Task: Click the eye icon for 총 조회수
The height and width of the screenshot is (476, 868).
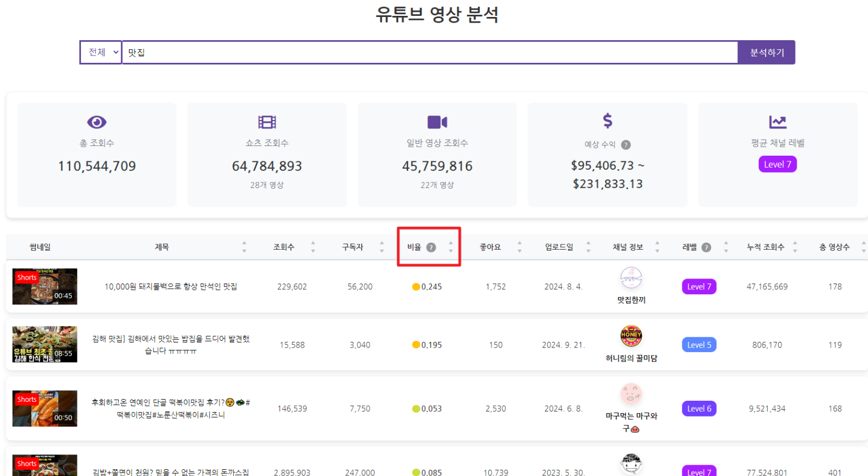Action: (x=97, y=122)
